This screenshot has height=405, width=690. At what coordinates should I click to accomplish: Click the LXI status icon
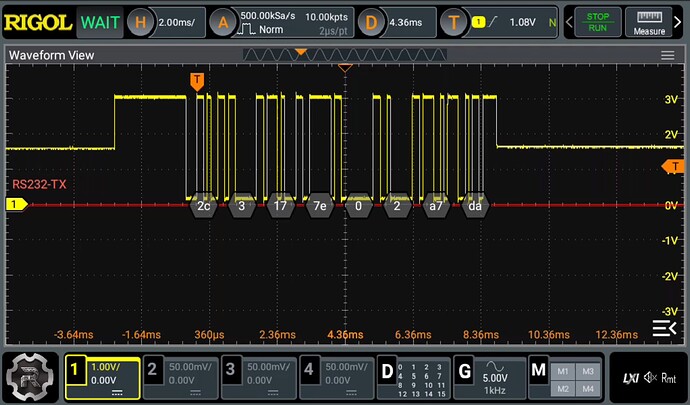[630, 378]
